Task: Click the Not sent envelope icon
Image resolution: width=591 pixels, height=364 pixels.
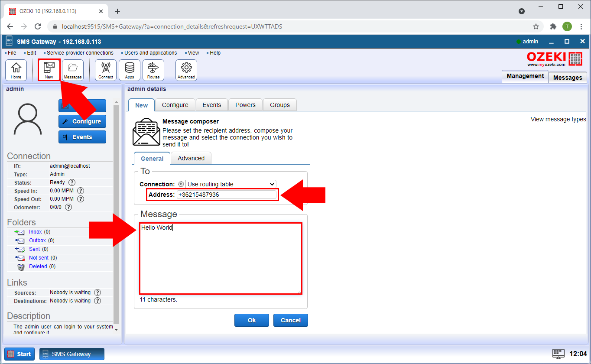Action: (19, 258)
